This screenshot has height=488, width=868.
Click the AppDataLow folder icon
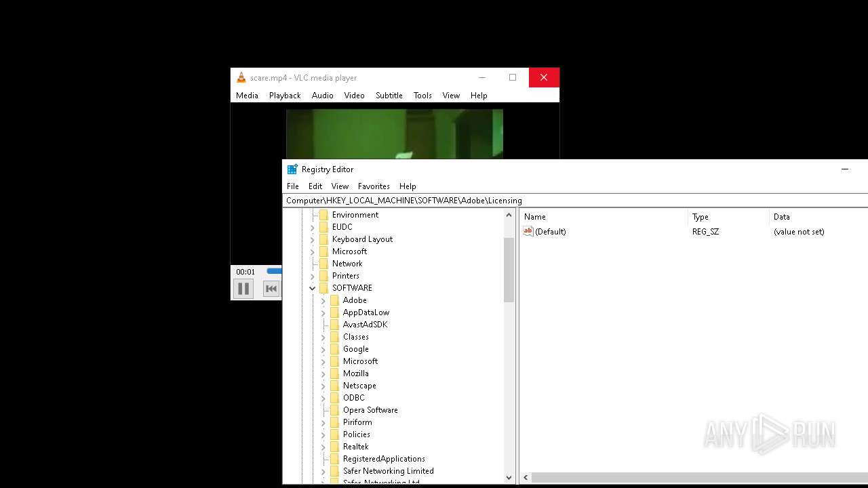pos(334,312)
